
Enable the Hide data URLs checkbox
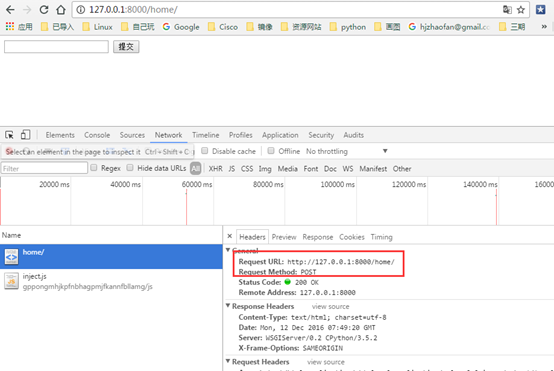coord(130,168)
